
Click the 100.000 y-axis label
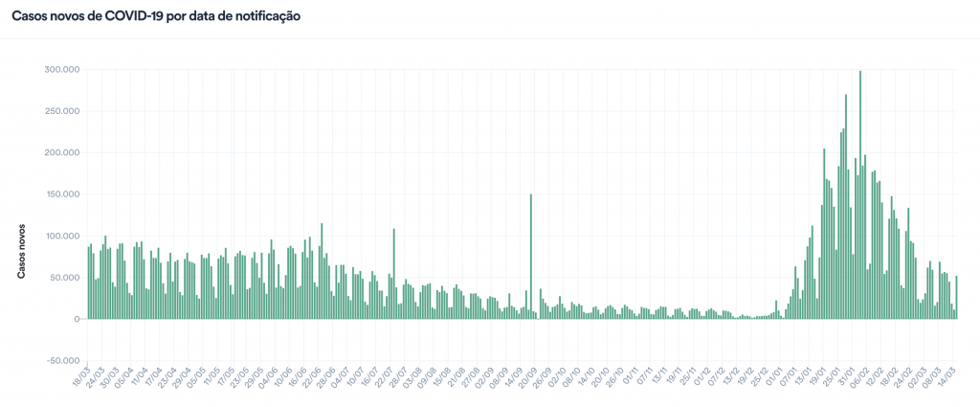pyautogui.click(x=60, y=236)
